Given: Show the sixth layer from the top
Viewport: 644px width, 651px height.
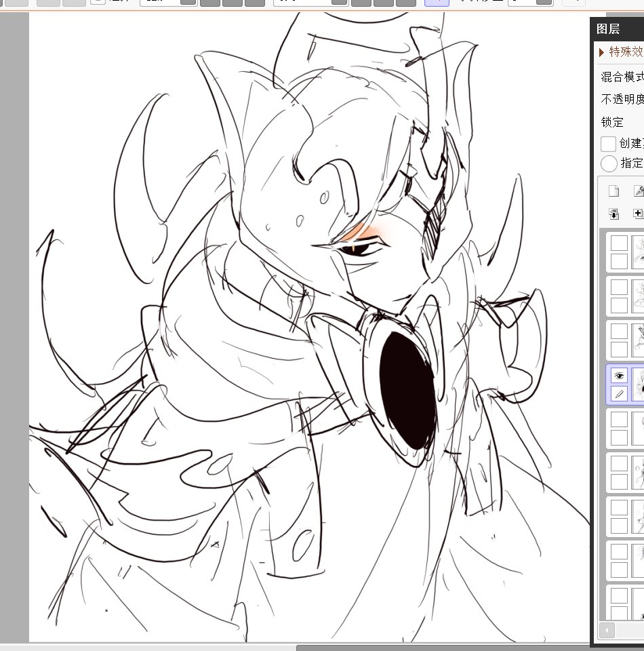Looking at the screenshot, I should tap(619, 464).
